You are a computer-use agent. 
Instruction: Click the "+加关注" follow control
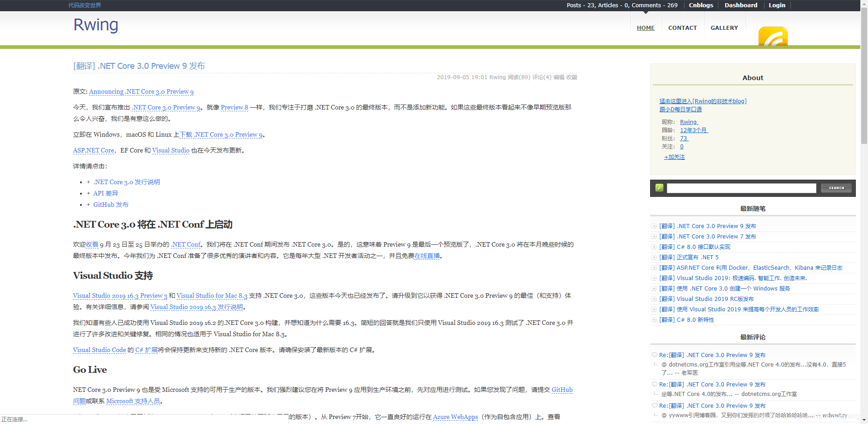coord(674,157)
